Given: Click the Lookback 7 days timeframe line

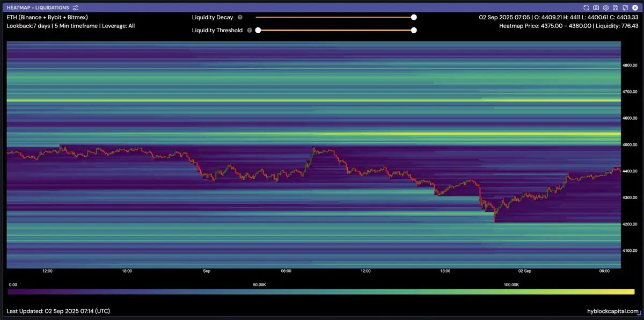Looking at the screenshot, I should [x=70, y=26].
